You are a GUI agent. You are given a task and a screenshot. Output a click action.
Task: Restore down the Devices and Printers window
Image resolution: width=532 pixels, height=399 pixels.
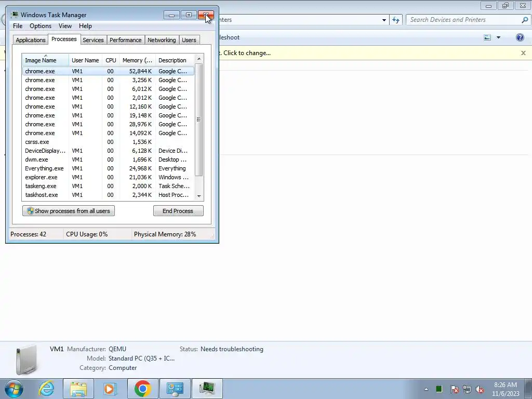tap(506, 5)
